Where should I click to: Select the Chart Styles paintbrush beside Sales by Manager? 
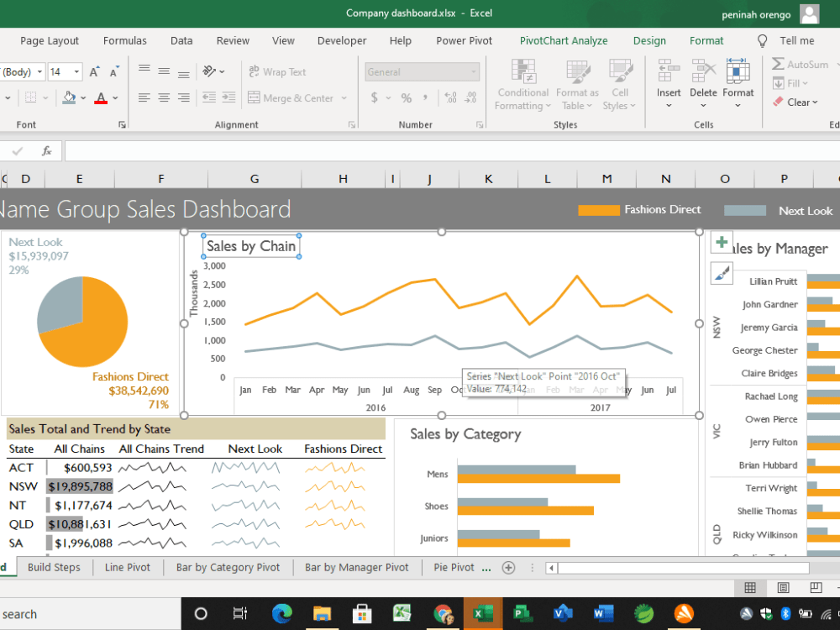click(721, 272)
